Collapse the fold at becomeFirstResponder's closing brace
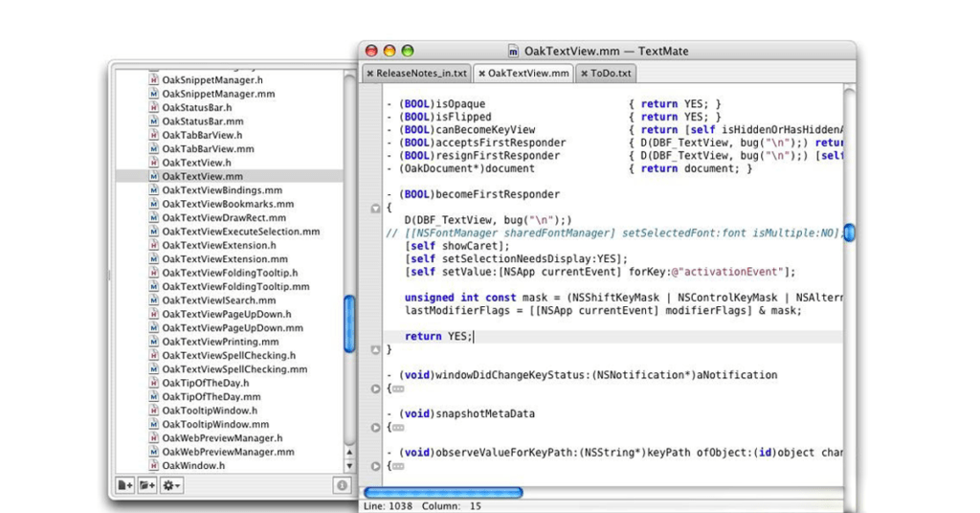 375,350
